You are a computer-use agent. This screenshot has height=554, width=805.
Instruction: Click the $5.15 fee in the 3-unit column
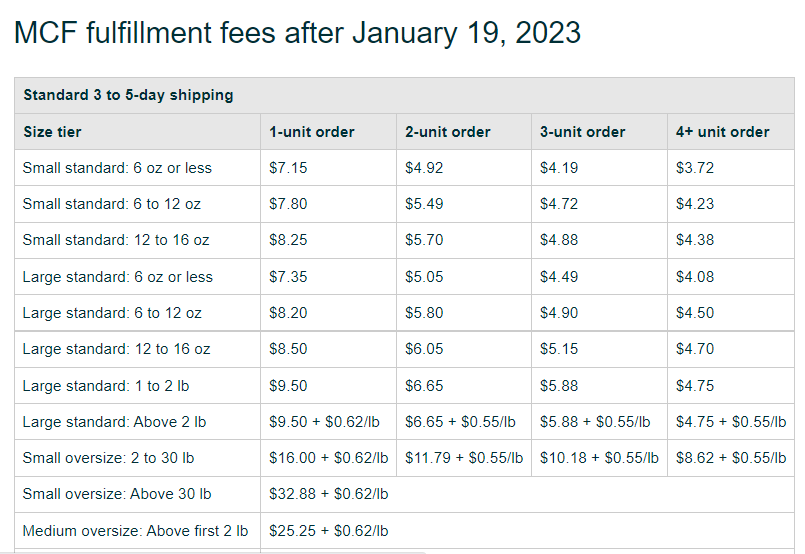click(x=559, y=349)
